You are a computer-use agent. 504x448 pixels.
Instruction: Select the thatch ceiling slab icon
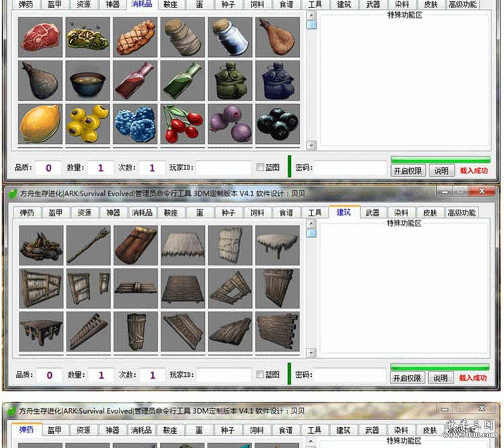278,245
